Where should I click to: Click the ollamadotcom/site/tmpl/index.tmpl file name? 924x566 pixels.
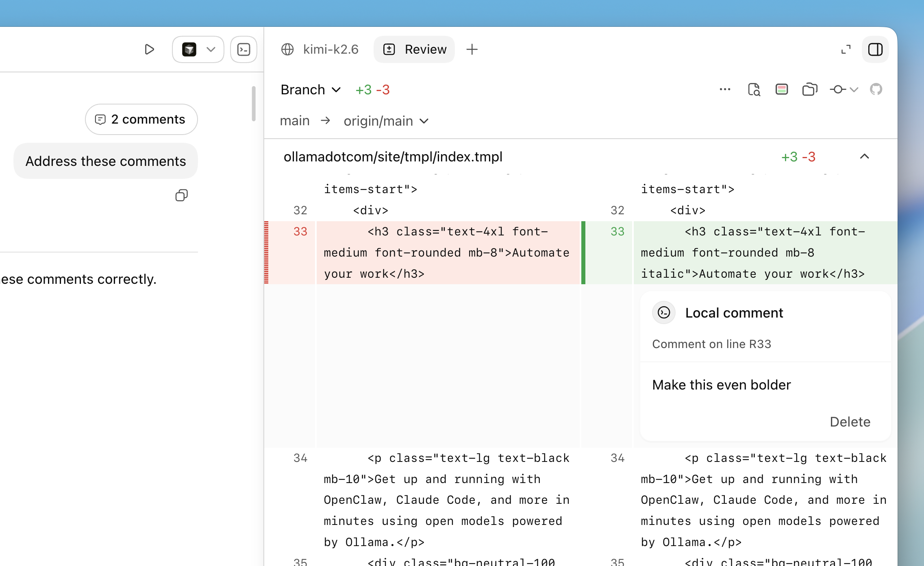pyautogui.click(x=393, y=157)
